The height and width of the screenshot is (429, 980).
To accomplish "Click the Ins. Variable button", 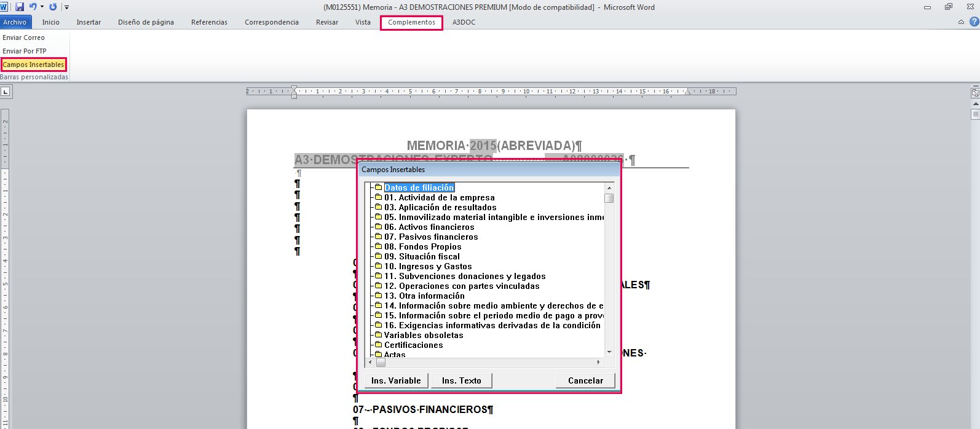I will 396,380.
